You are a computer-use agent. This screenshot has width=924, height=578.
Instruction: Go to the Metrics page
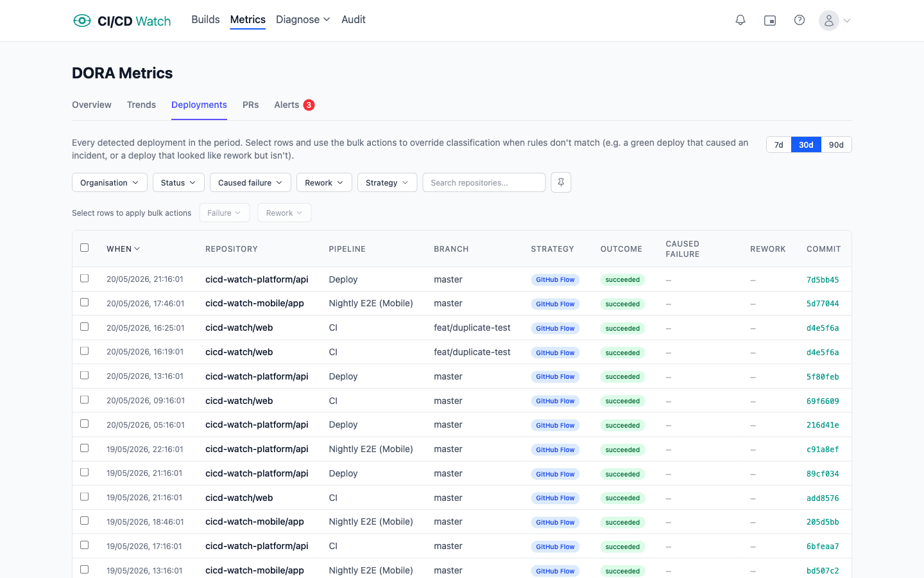[248, 20]
